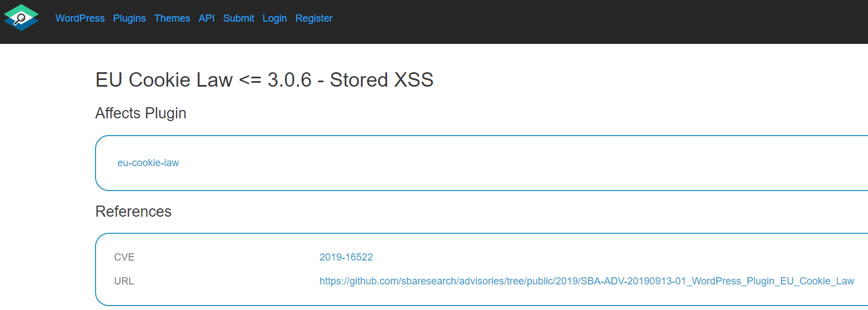
Task: Open the Themes nav item
Action: [172, 18]
